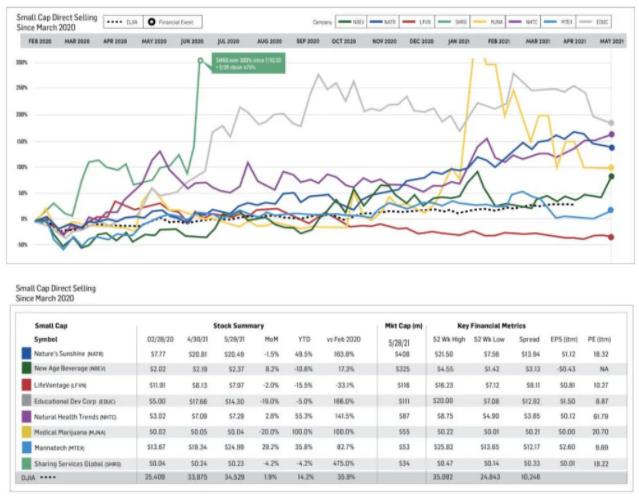This screenshot has width=639, height=497.
Task: Click the light blue swatch beside Mannatech
Action: [x=26, y=448]
